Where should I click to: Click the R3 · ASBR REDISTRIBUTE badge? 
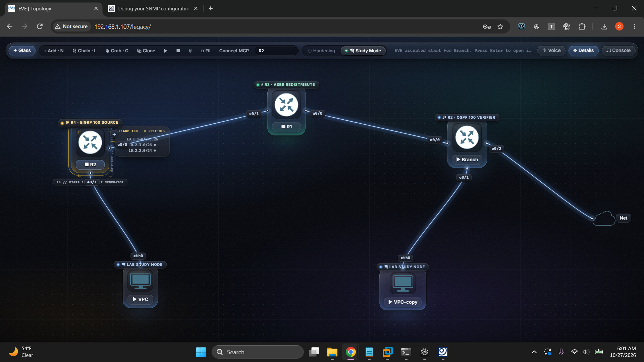(286, 85)
